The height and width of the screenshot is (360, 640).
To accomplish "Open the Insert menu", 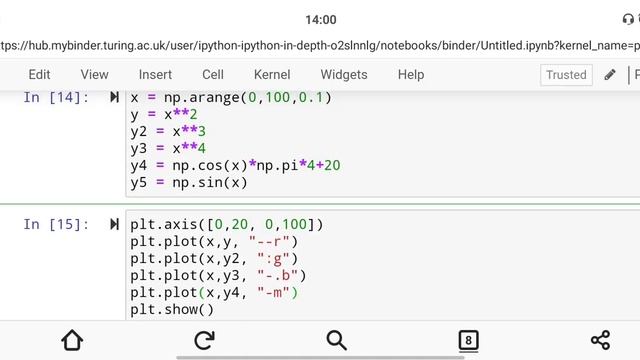I will [x=155, y=75].
